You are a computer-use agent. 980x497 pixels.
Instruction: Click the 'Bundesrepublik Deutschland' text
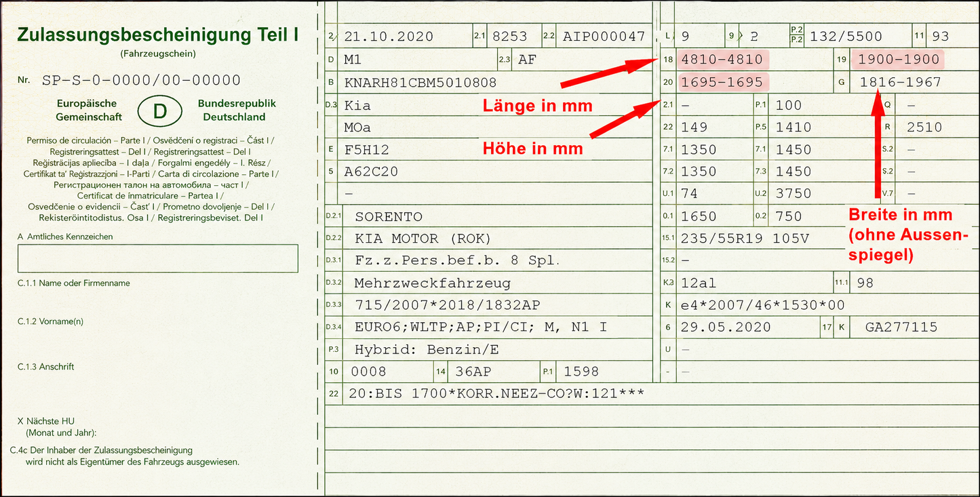point(237,110)
